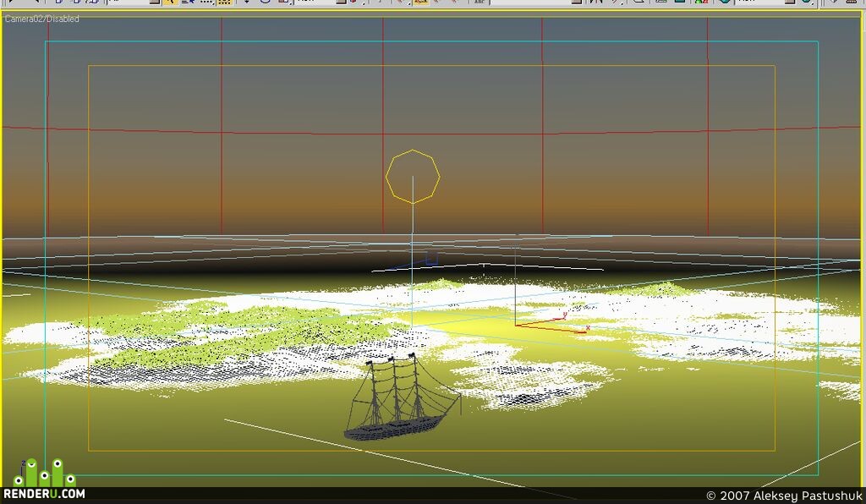Select the yellow heptagon sun light gizmo
This screenshot has width=866, height=504.
point(413,177)
